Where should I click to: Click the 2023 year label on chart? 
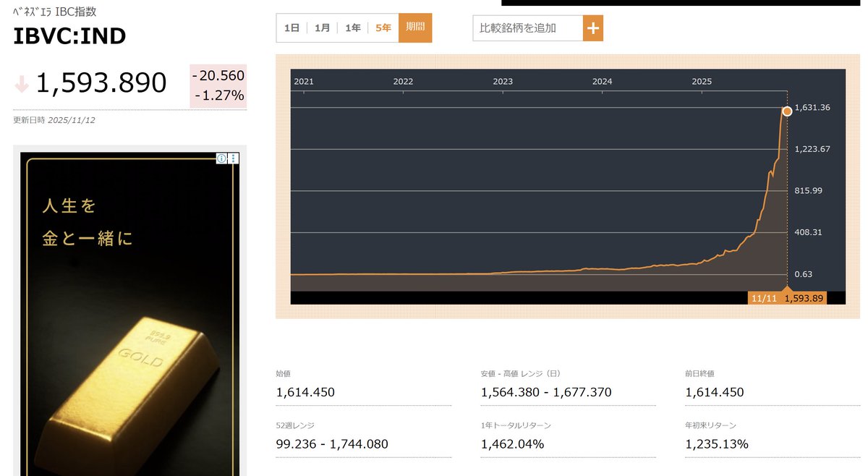coord(503,82)
